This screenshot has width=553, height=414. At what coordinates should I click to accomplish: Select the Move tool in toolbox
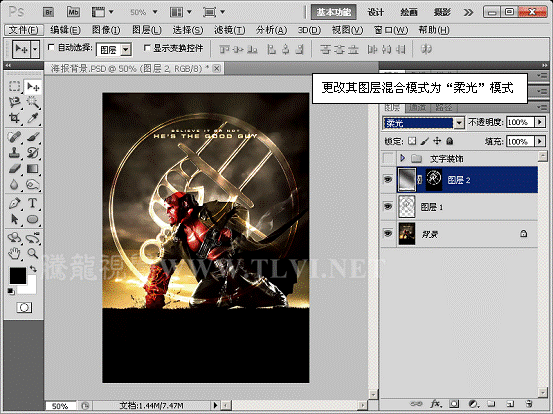click(x=33, y=86)
